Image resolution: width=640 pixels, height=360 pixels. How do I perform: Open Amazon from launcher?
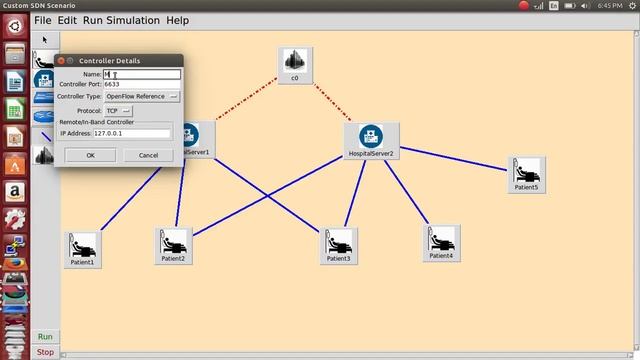[15, 192]
